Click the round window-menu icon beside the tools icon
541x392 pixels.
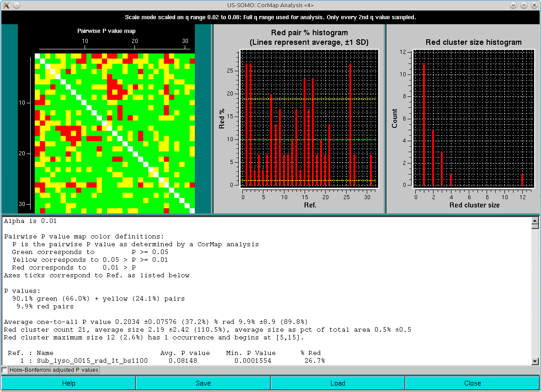click(x=16, y=5)
